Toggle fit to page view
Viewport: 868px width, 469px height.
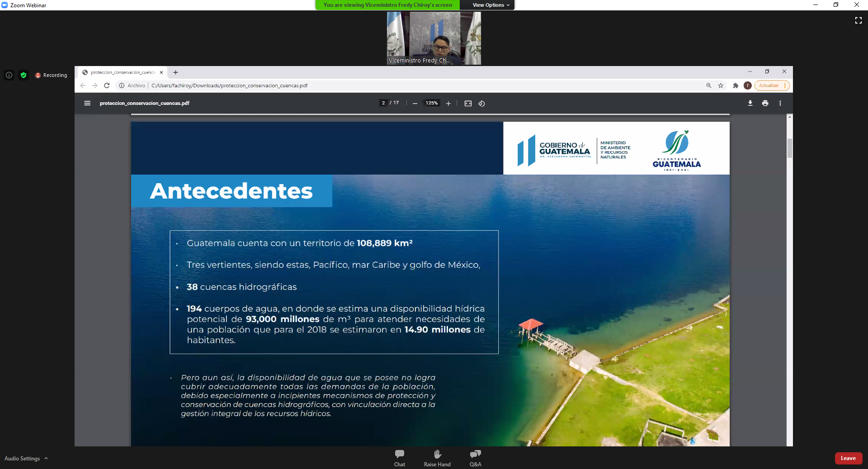468,104
